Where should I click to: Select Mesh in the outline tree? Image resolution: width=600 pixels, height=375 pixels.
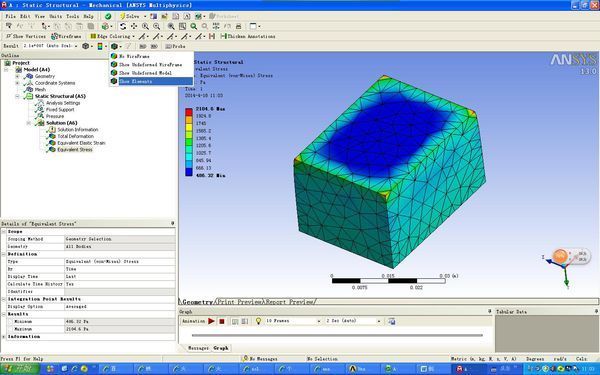(40, 90)
